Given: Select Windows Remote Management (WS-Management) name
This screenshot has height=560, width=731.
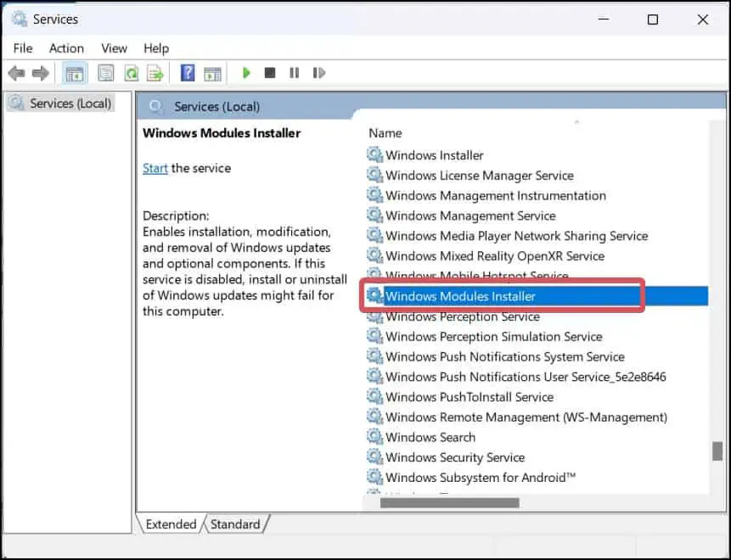Looking at the screenshot, I should click(x=526, y=417).
